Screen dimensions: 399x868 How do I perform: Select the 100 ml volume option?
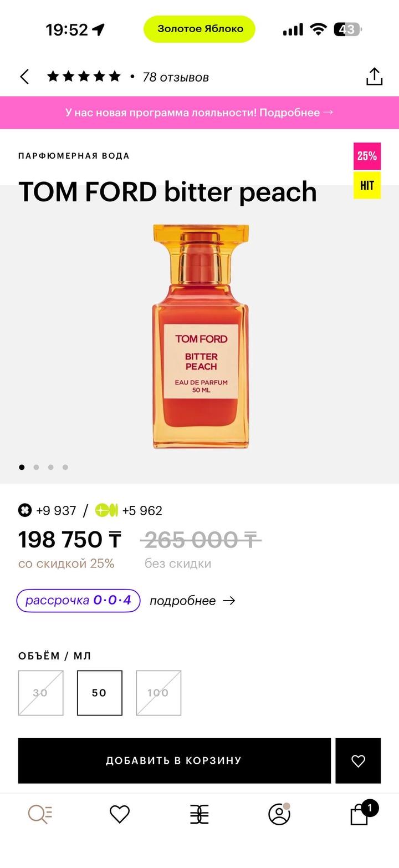click(x=158, y=693)
